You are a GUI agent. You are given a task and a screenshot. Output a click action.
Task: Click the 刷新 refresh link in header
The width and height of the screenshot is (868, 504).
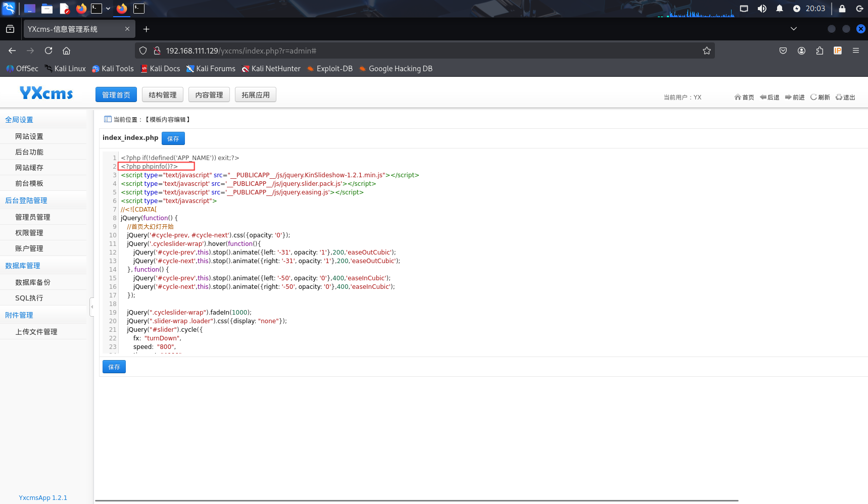[820, 97]
